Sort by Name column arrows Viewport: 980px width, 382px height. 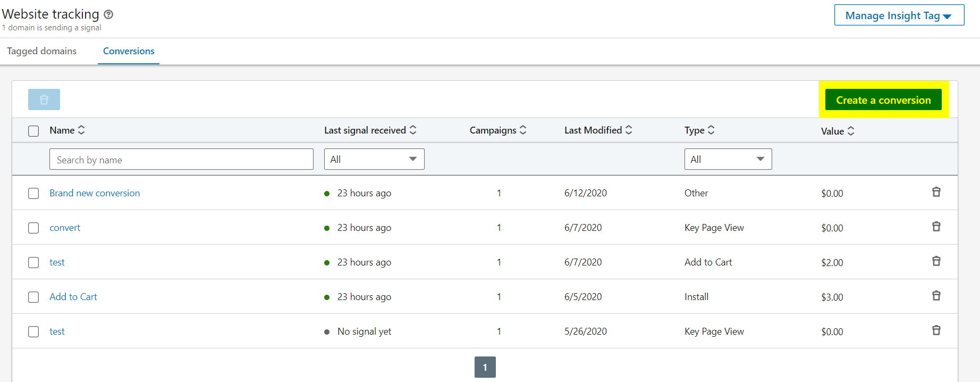[81, 130]
